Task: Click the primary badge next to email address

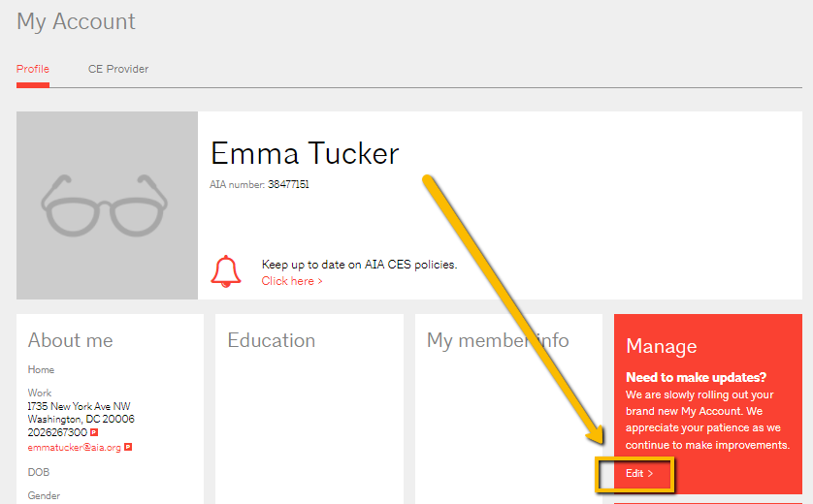Action: tap(128, 447)
